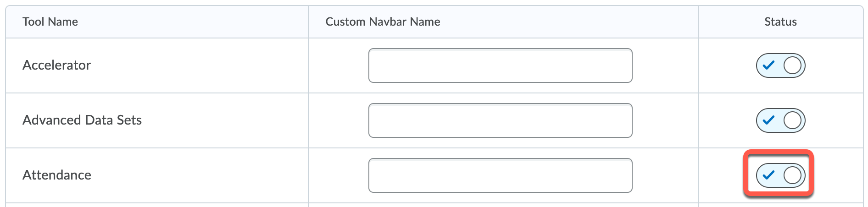This screenshot has width=868, height=207.
Task: Disable the Attendance tool status switch
Action: pyautogui.click(x=780, y=175)
